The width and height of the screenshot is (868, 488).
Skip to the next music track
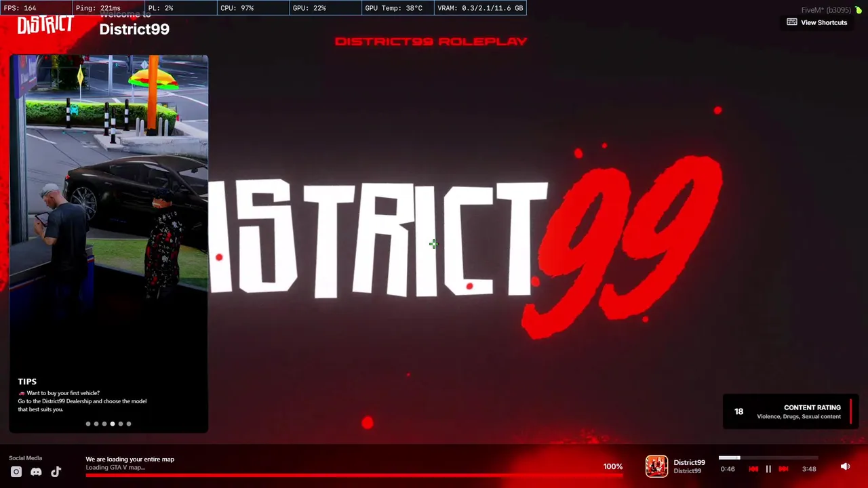click(x=783, y=469)
